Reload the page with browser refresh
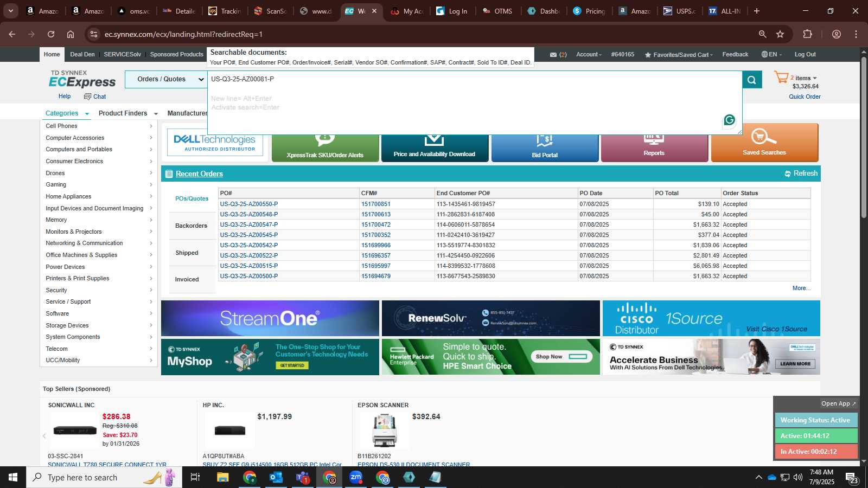 click(x=51, y=34)
